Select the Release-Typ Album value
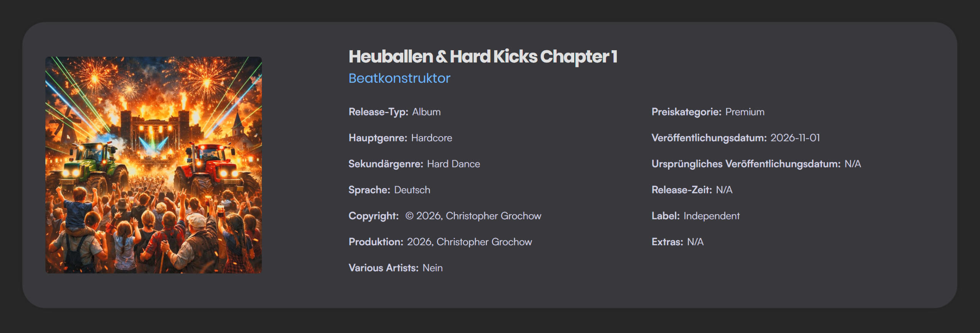The width and height of the screenshot is (980, 333). click(x=426, y=112)
